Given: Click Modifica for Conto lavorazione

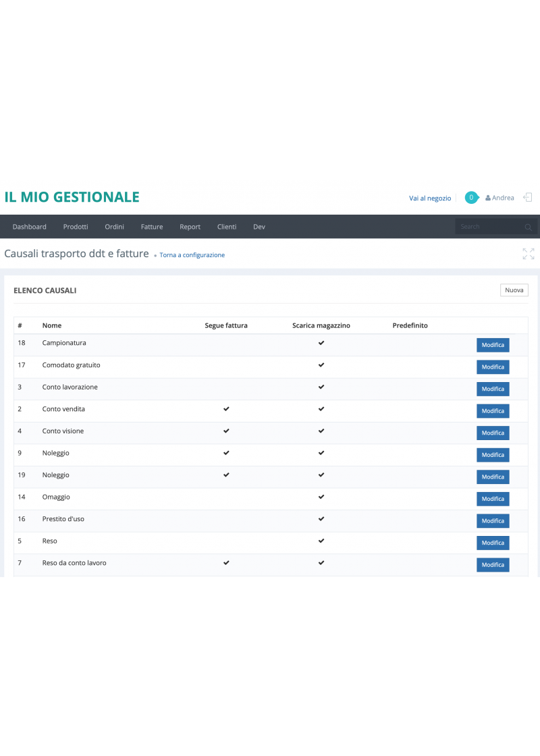Looking at the screenshot, I should coord(493,389).
